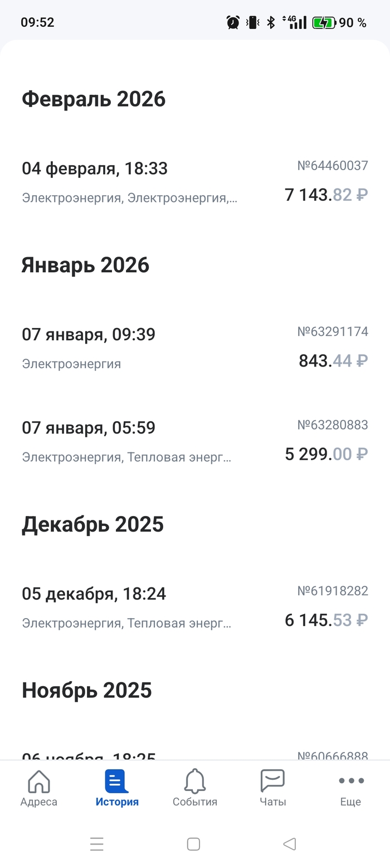The width and height of the screenshot is (390, 868).
Task: Open the Android recent apps icon
Action: [x=97, y=844]
